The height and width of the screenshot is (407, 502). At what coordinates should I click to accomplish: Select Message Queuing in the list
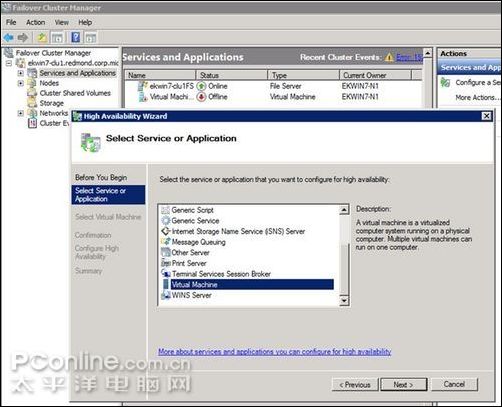tap(199, 242)
